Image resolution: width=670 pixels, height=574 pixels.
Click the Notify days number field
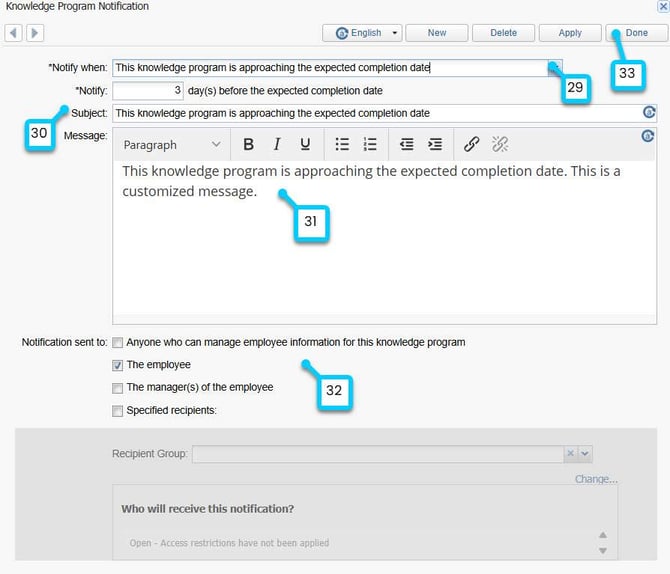coord(148,91)
